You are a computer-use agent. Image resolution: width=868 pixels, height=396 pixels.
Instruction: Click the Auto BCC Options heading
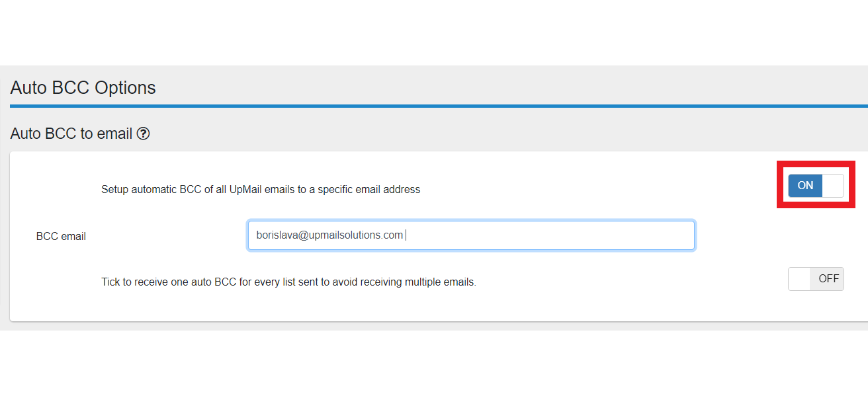pos(83,88)
